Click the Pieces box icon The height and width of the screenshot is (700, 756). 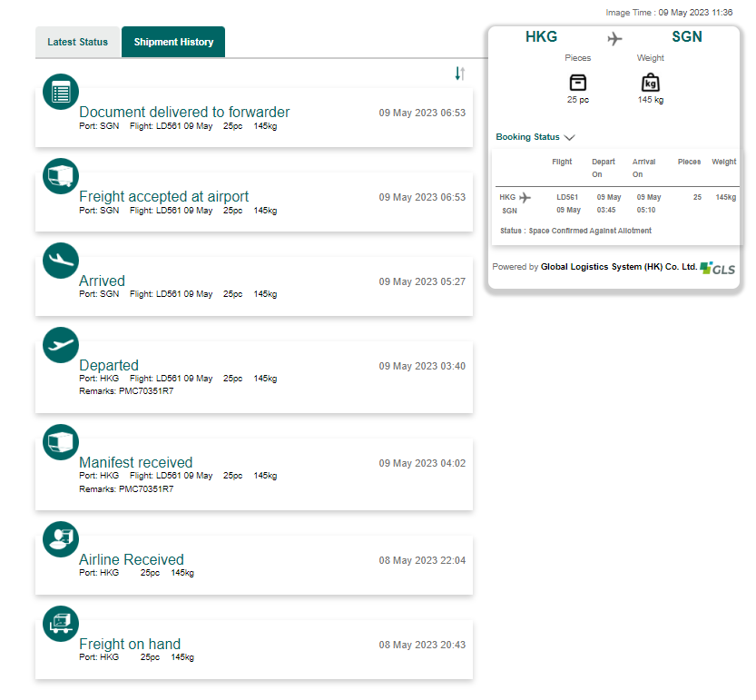(x=578, y=83)
